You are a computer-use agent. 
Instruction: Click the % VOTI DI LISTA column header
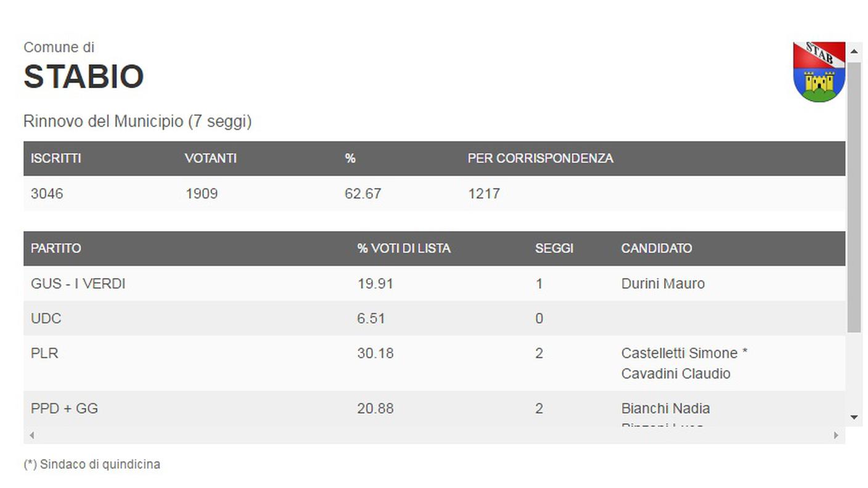tap(404, 248)
